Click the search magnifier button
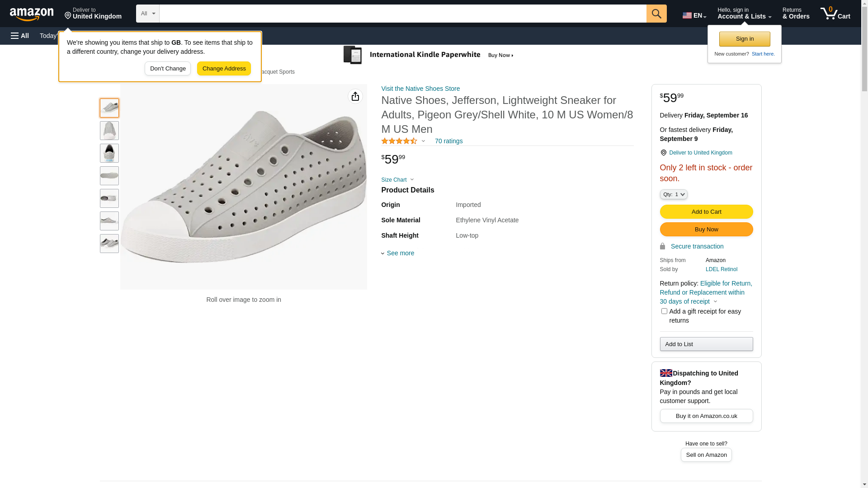Viewport: 868px width, 488px height. pyautogui.click(x=656, y=14)
